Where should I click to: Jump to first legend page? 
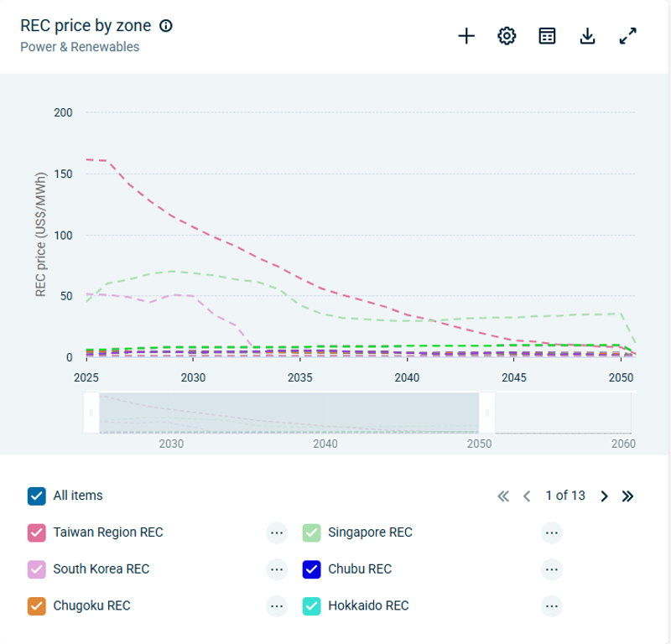point(503,496)
